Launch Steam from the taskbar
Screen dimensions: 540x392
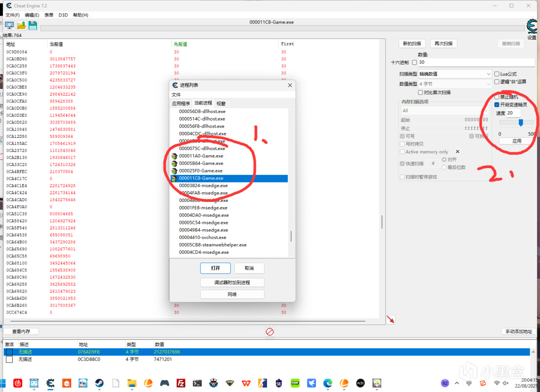point(99,383)
